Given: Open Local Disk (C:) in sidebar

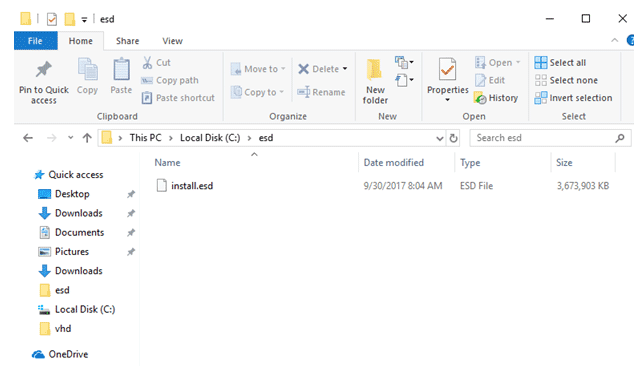Looking at the screenshot, I should click(x=76, y=309).
